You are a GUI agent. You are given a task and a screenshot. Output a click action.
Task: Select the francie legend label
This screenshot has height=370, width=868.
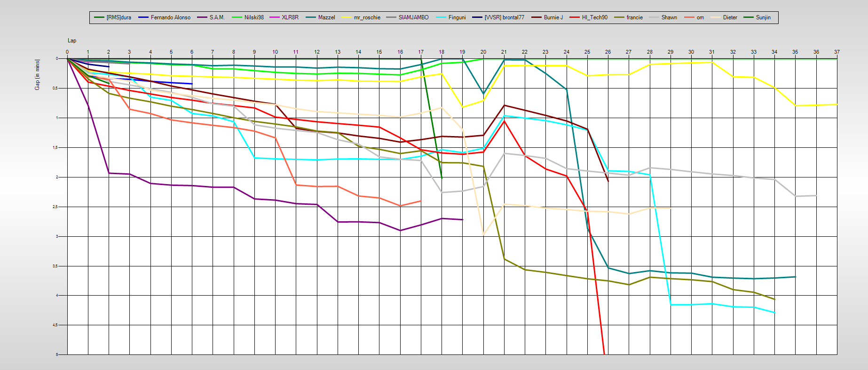pyautogui.click(x=634, y=17)
